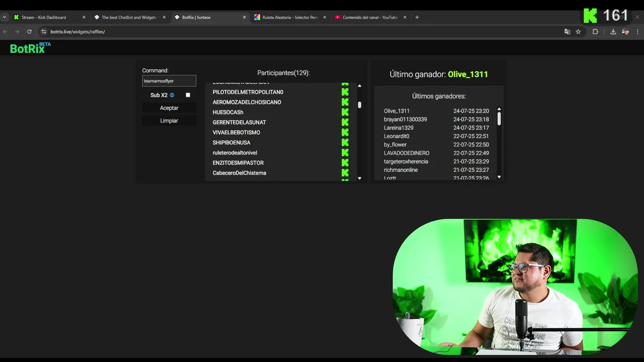Open the browser downloads icon

coord(613,32)
